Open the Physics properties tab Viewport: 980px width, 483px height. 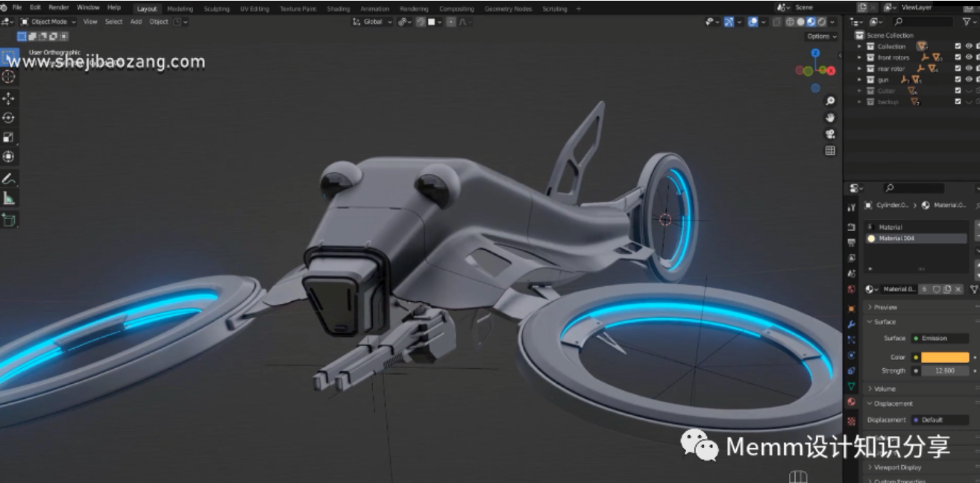851,355
